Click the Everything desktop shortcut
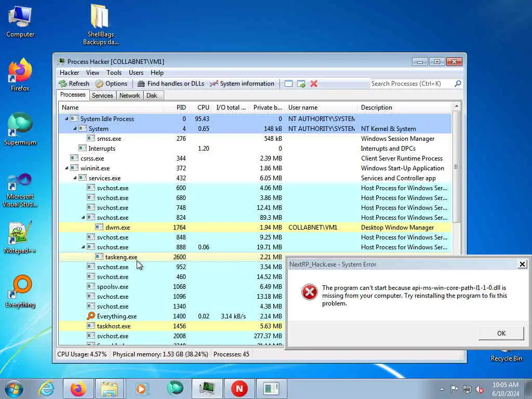The image size is (532, 399). tap(20, 291)
